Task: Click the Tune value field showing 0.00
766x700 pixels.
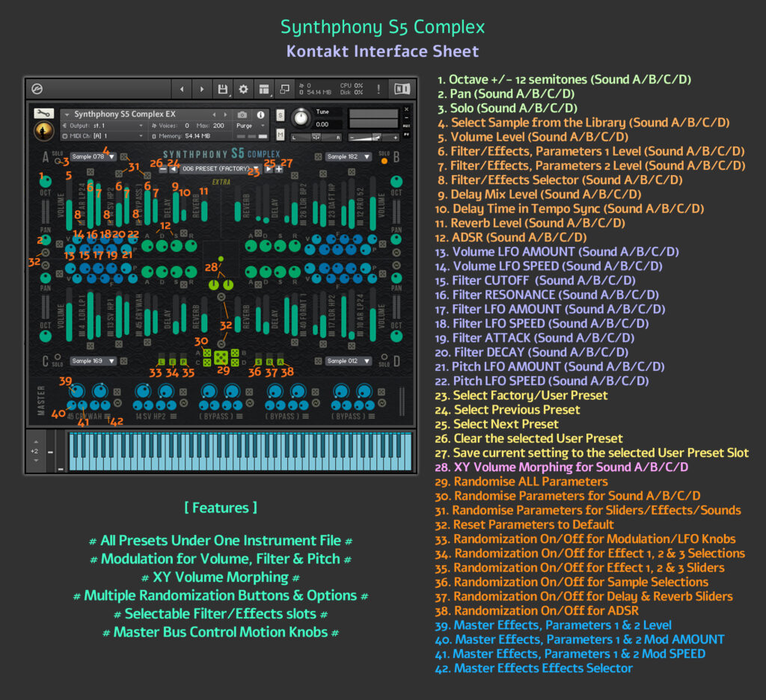Action: [328, 125]
